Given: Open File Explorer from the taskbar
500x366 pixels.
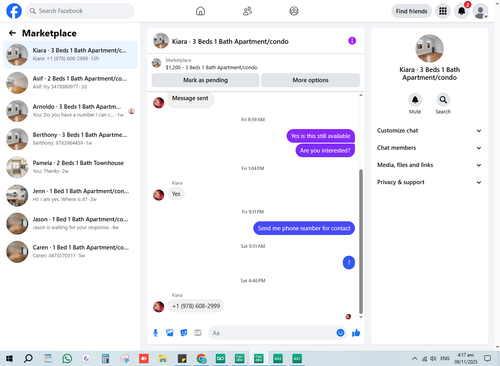Looking at the screenshot, I should pos(163,359).
